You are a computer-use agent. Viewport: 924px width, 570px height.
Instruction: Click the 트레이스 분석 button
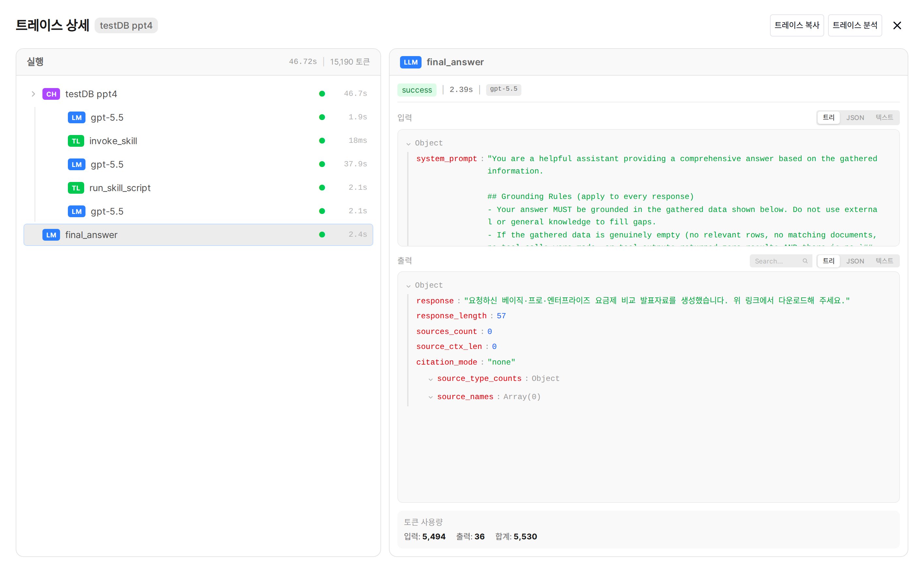pos(855,25)
